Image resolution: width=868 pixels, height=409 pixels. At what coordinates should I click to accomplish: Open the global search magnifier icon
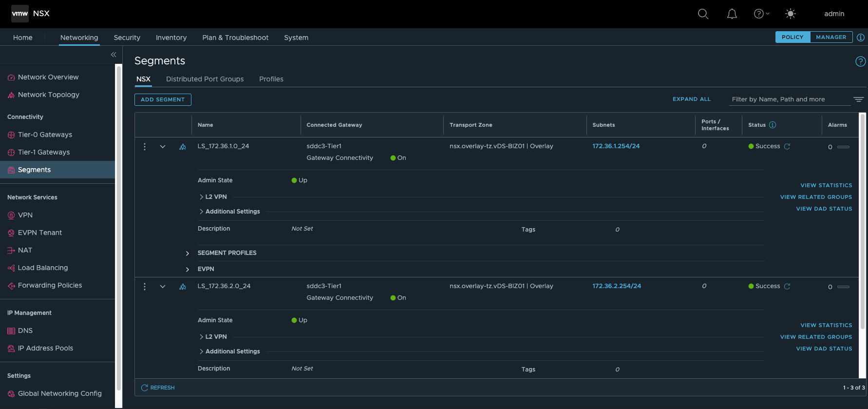[x=703, y=14]
